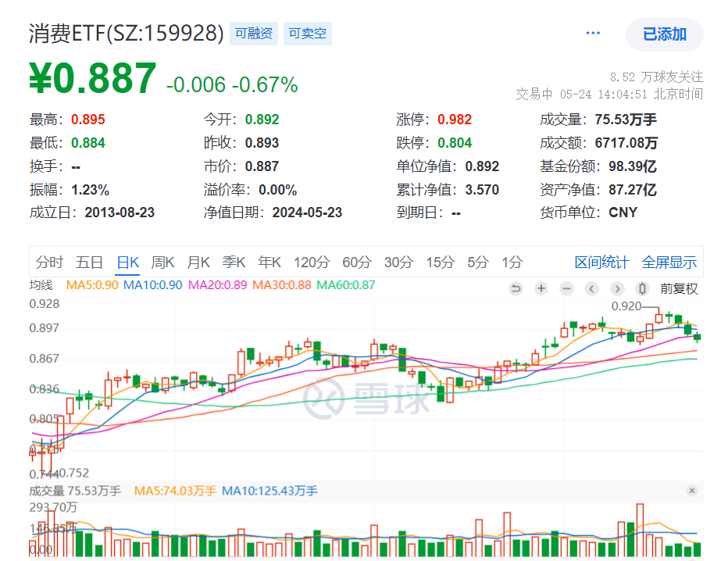Open 全屏显示 fullscreen display

pyautogui.click(x=669, y=263)
